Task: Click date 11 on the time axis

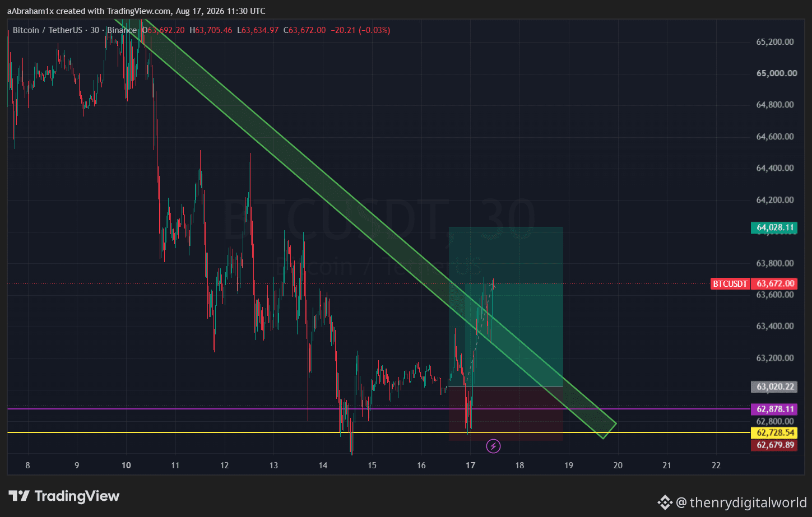Action: click(175, 465)
